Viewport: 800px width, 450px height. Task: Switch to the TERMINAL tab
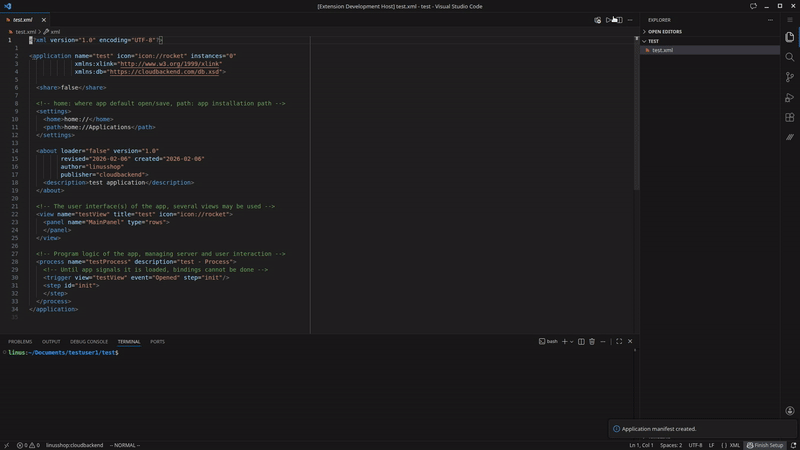click(129, 341)
